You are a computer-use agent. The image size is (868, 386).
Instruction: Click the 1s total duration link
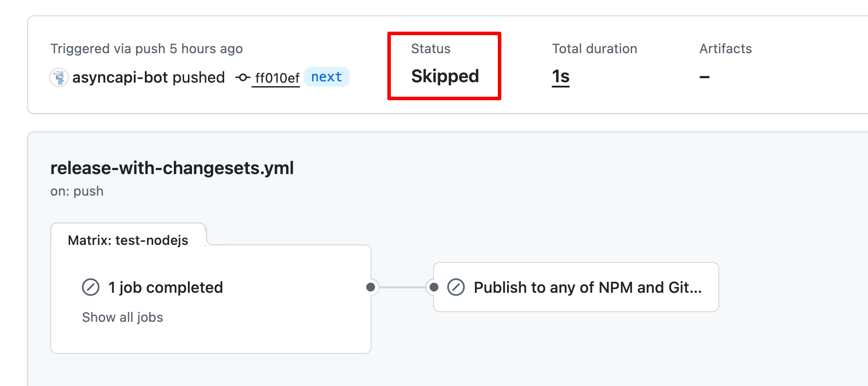(561, 77)
